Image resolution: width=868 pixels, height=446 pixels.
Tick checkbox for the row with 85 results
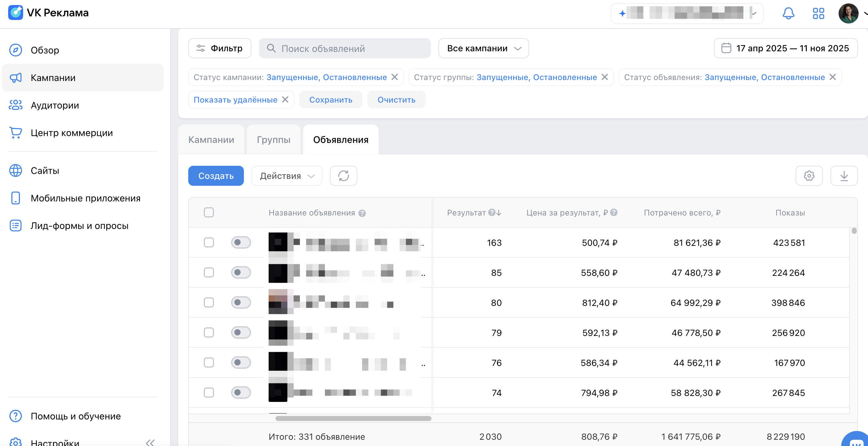click(209, 272)
